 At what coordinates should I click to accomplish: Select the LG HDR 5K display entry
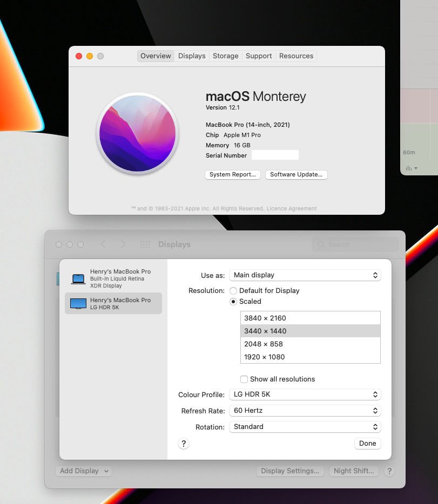[113, 303]
